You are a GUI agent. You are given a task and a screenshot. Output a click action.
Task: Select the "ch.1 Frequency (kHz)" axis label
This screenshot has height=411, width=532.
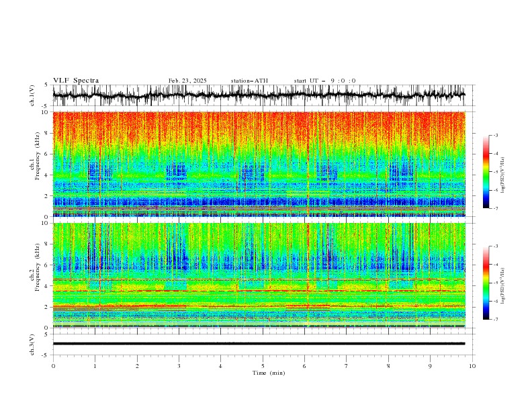(x=35, y=155)
